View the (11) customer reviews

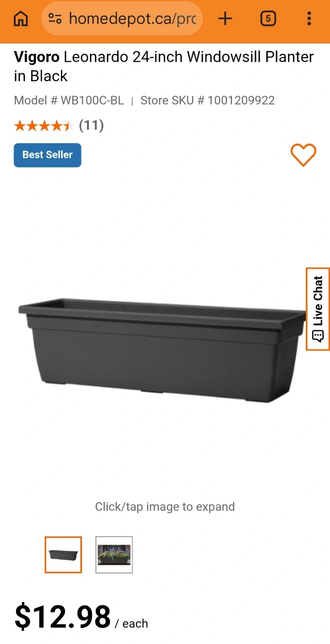91,125
